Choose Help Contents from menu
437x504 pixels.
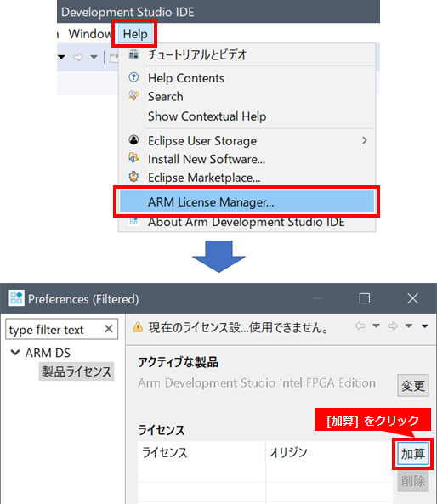247,78
